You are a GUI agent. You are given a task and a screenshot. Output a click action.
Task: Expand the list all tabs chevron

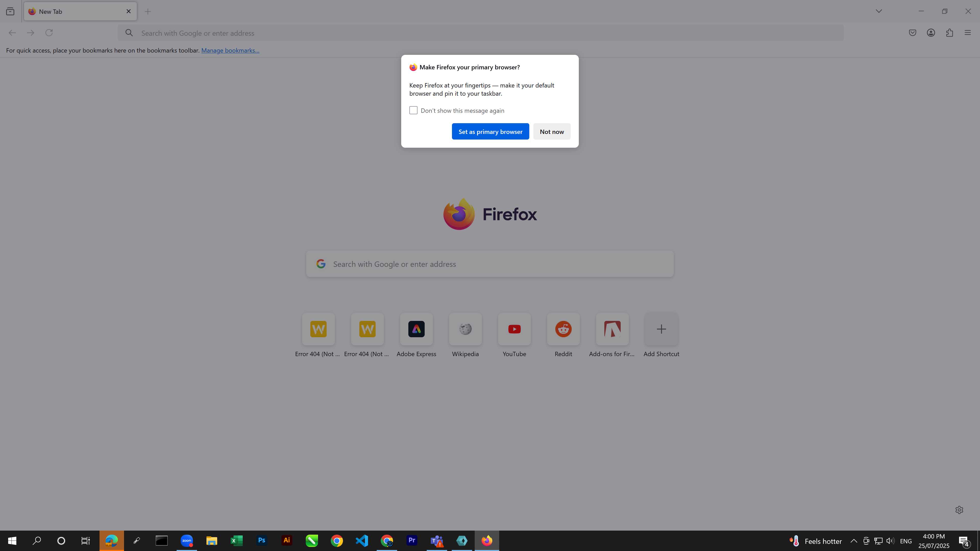pyautogui.click(x=879, y=11)
